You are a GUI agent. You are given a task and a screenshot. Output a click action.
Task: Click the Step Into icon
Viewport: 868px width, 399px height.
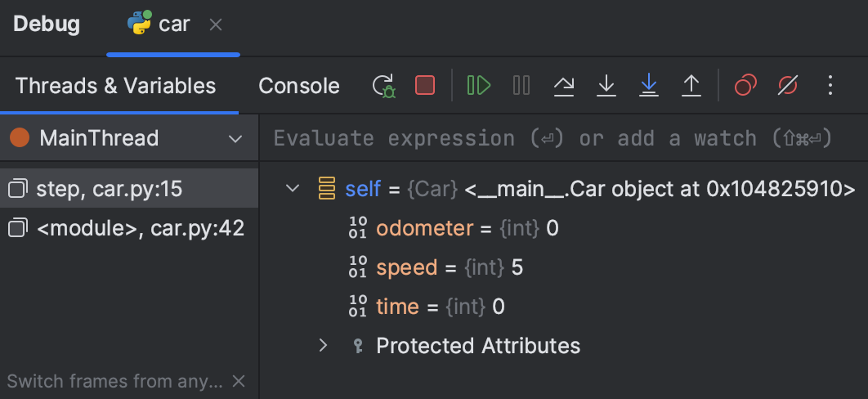tap(606, 85)
